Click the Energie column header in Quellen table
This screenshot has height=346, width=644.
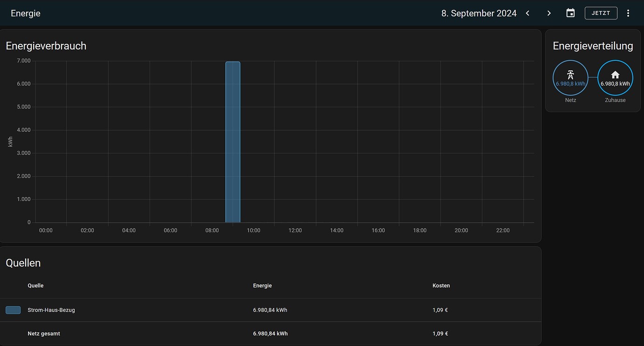tap(262, 285)
